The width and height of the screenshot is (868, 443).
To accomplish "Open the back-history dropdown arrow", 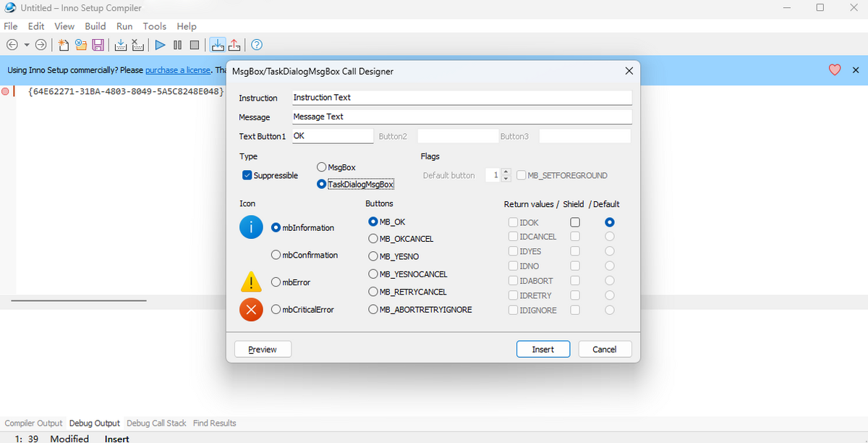I will point(27,45).
